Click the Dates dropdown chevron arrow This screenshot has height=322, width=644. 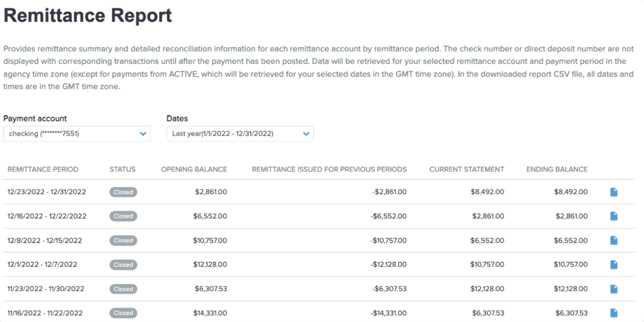coord(306,134)
